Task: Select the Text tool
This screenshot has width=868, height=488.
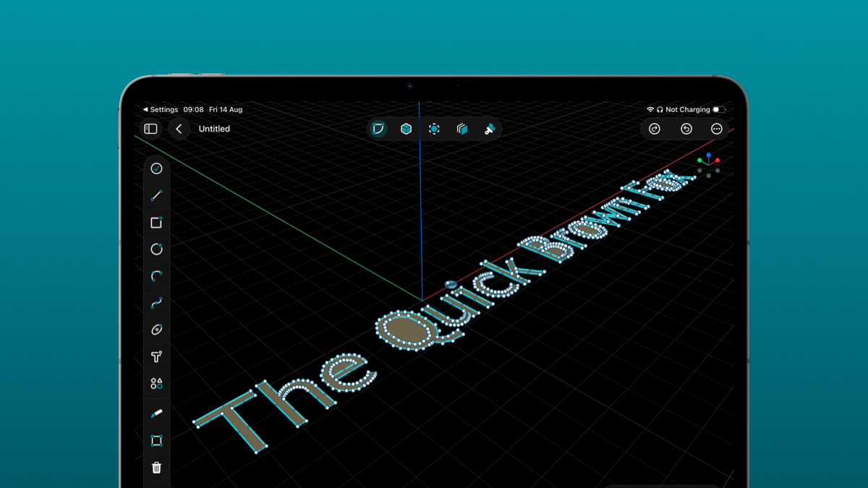Action: 156,356
